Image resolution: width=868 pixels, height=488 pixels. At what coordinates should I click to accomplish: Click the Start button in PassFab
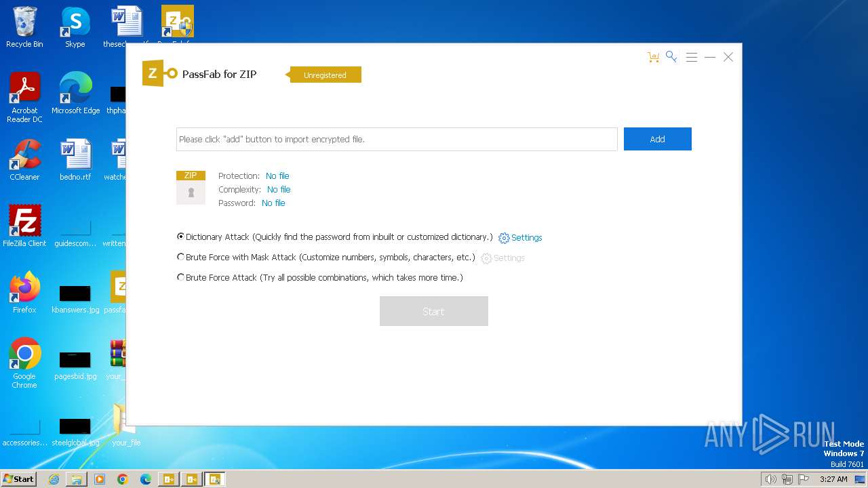click(434, 311)
